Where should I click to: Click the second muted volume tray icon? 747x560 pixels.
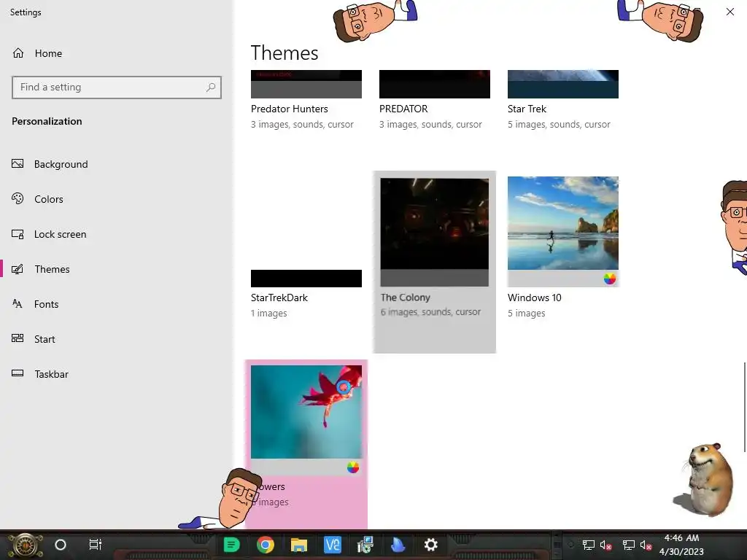point(646,545)
